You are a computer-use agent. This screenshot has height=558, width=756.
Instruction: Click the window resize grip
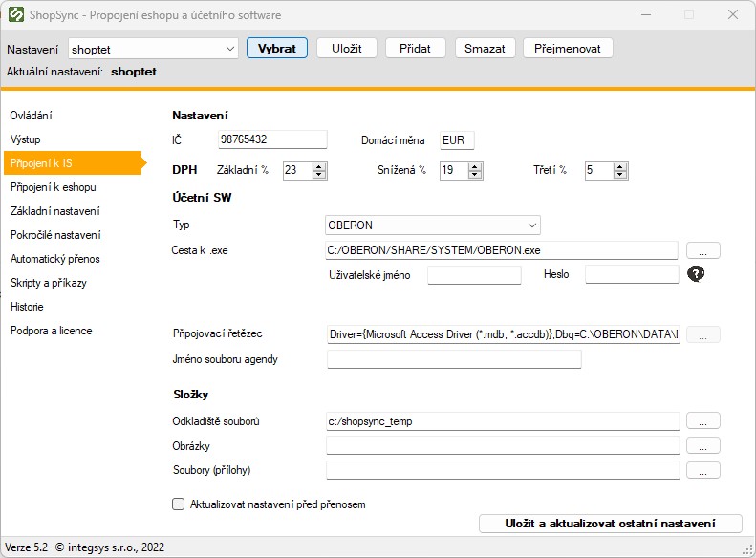pyautogui.click(x=748, y=549)
